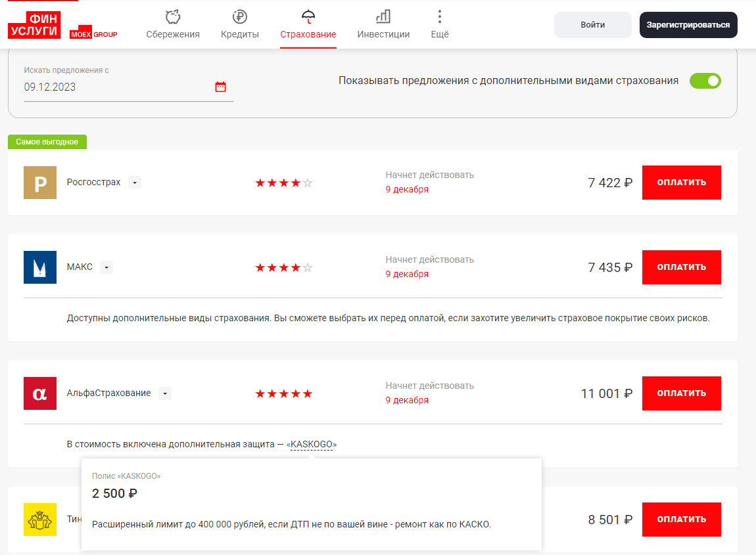The width and height of the screenshot is (756, 555).
Task: Pay for МАКС policy at 7 435 ₽
Action: coord(681,267)
